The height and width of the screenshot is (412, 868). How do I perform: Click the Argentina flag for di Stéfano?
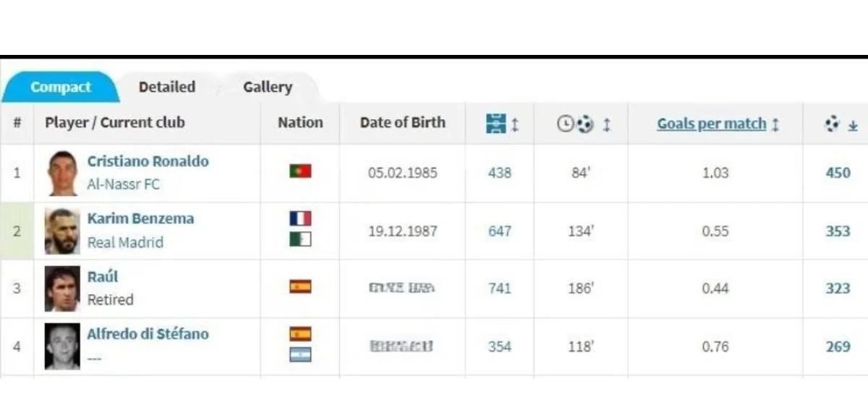coord(300,355)
